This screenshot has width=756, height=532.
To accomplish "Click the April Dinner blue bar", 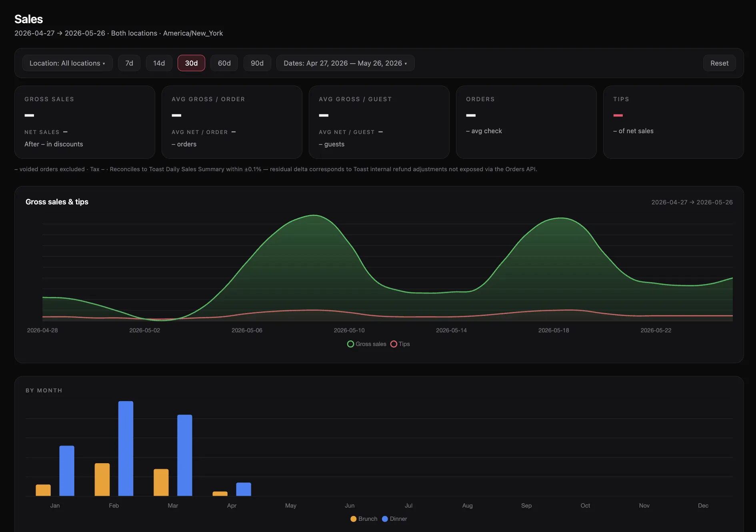I will tap(244, 489).
